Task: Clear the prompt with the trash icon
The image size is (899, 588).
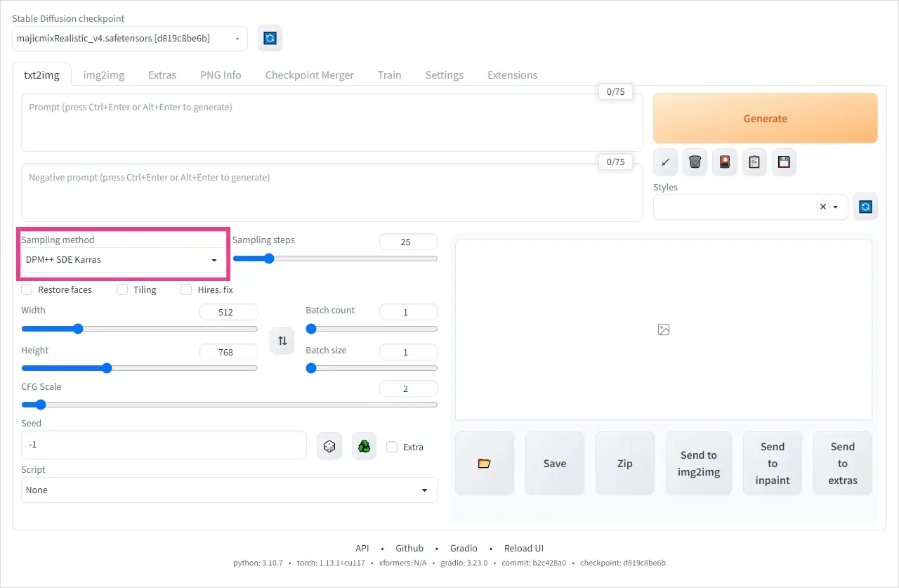Action: (695, 162)
